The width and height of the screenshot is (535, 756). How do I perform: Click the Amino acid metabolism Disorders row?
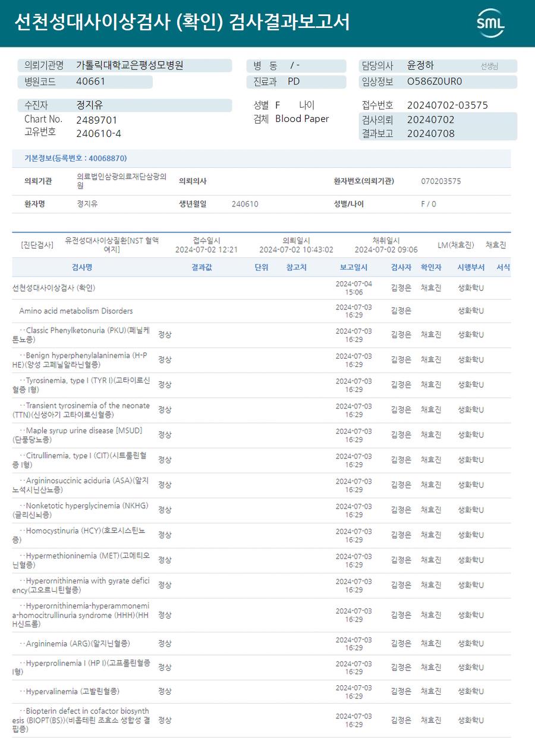pyautogui.click(x=261, y=311)
